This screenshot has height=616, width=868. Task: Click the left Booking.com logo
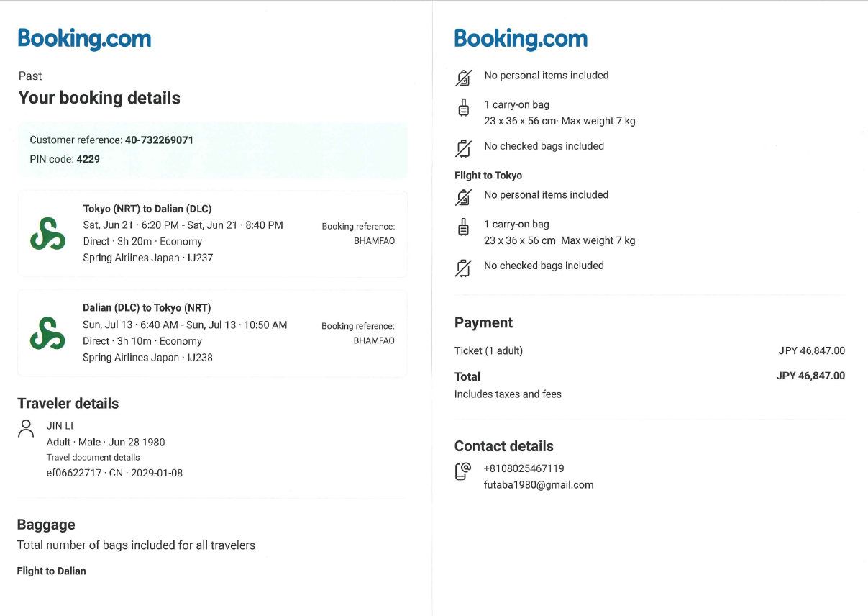(x=84, y=39)
